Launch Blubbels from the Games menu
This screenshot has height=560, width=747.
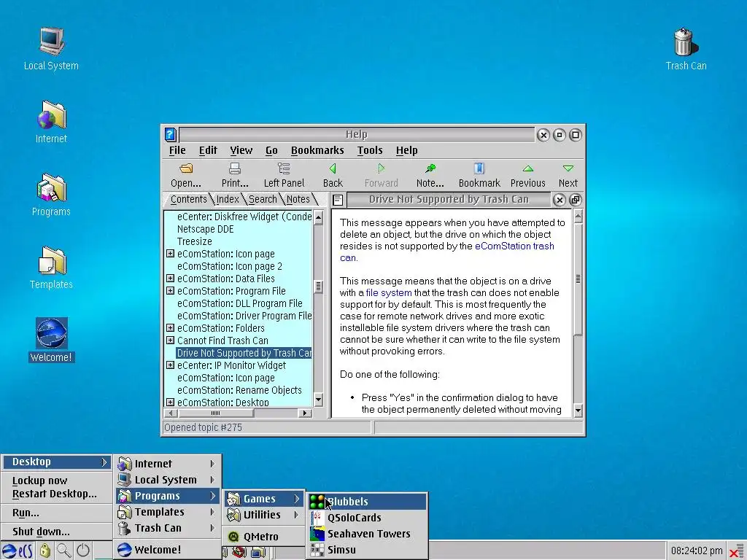[x=366, y=502]
